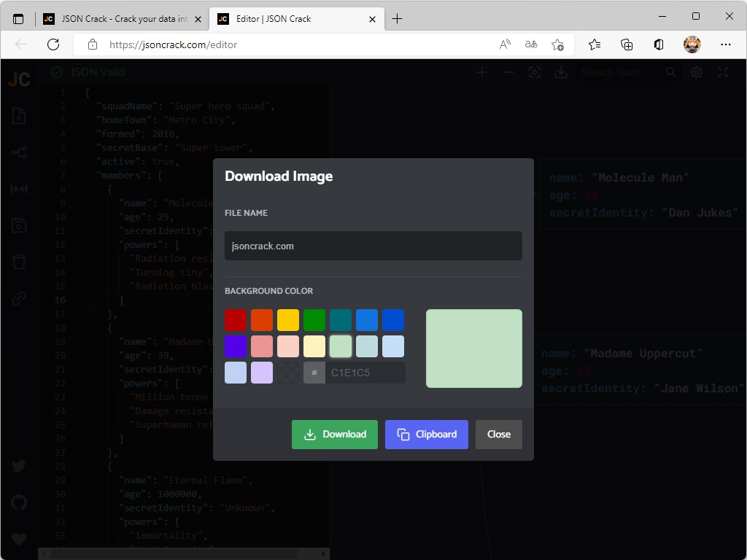Viewport: 747px width, 560px height.
Task: View site information lock icon
Action: click(93, 44)
